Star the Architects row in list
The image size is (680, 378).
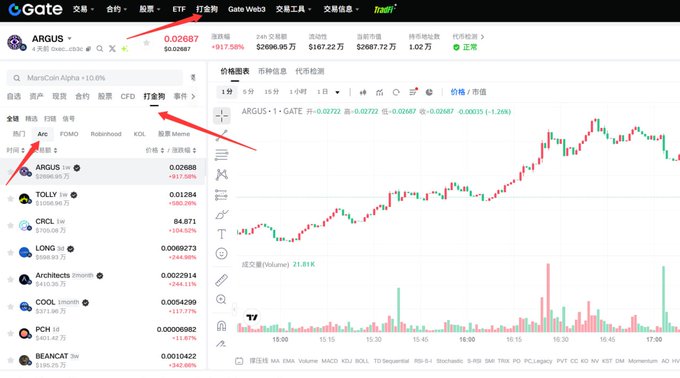tap(10, 280)
